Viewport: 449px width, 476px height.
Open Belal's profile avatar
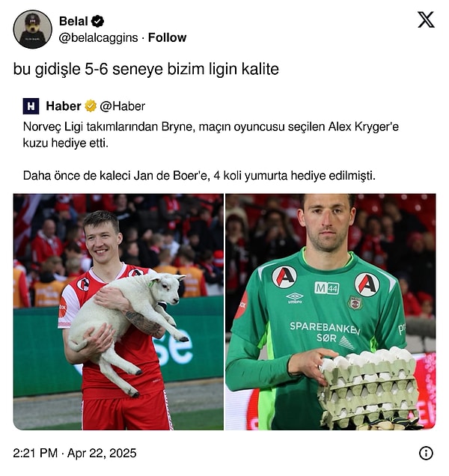[x=32, y=29]
